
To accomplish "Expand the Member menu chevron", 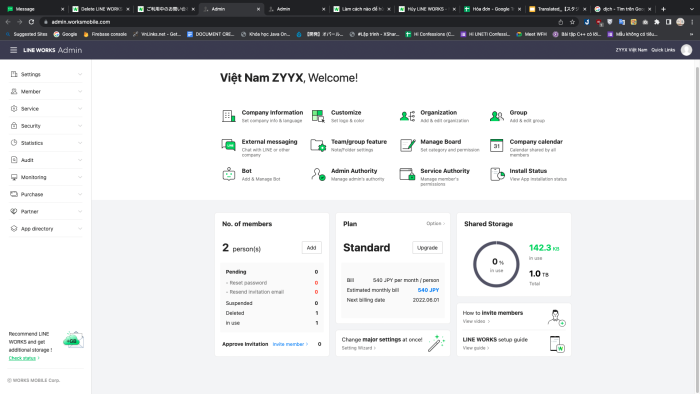I will pyautogui.click(x=80, y=91).
